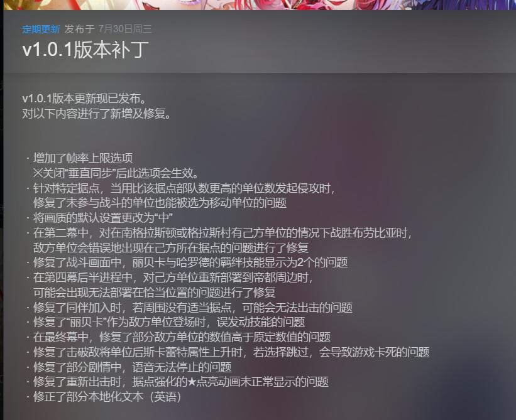Viewport: 516px width, 420px height.
Task: Click the 在第二幕中 patch note line
Action: click(x=222, y=233)
